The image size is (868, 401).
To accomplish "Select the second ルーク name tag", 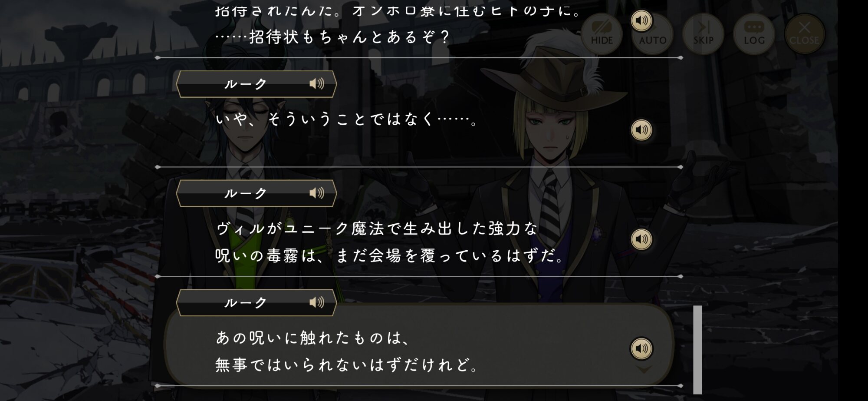I will click(256, 193).
